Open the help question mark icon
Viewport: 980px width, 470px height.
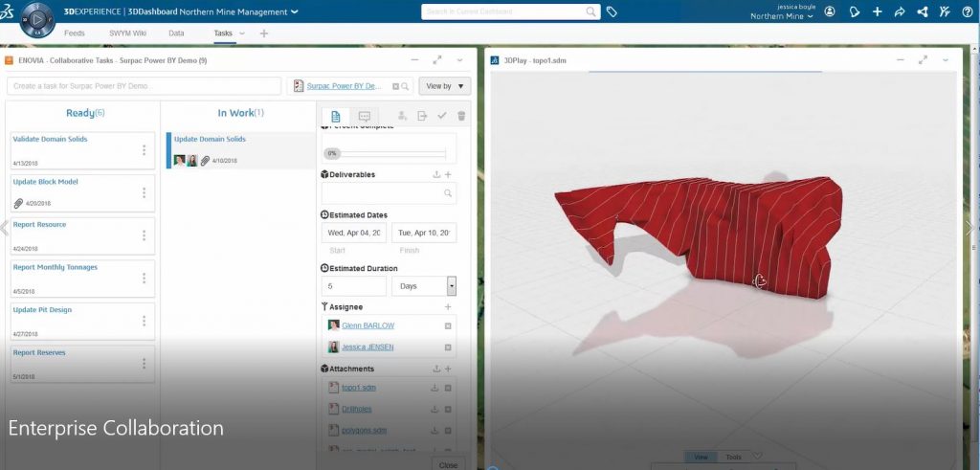[x=969, y=11]
